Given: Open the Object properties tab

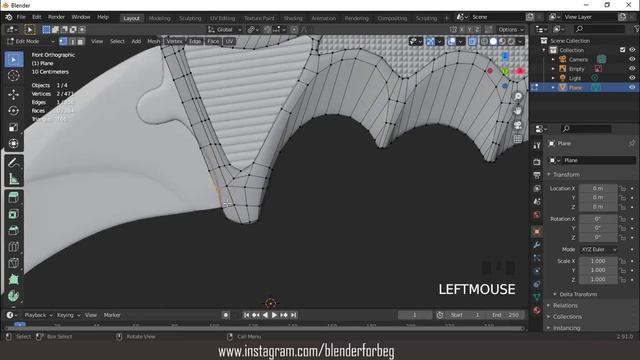Looking at the screenshot, I should pos(537,231).
